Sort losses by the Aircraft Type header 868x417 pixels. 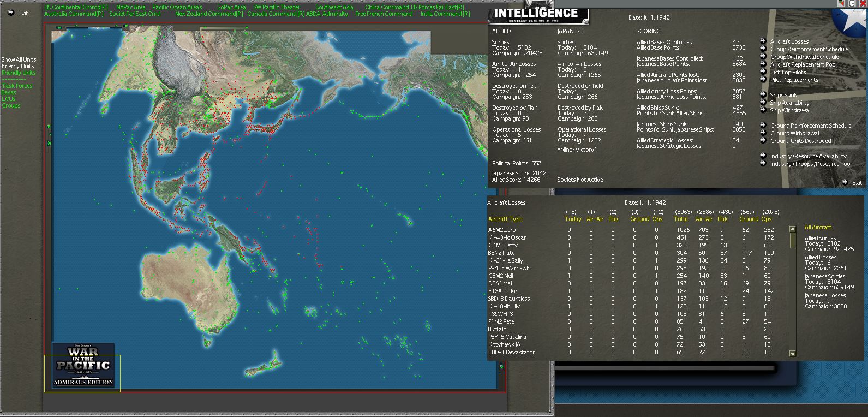point(505,219)
